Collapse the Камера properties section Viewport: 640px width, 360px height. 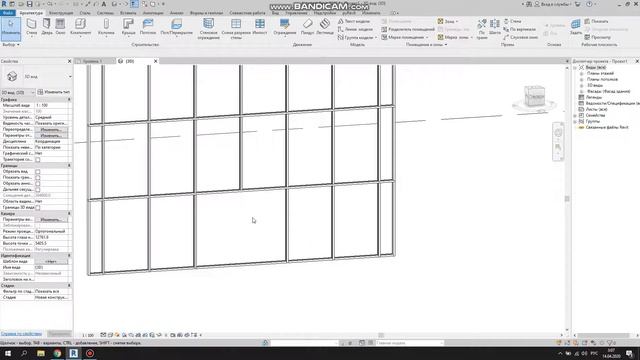click(x=69, y=213)
